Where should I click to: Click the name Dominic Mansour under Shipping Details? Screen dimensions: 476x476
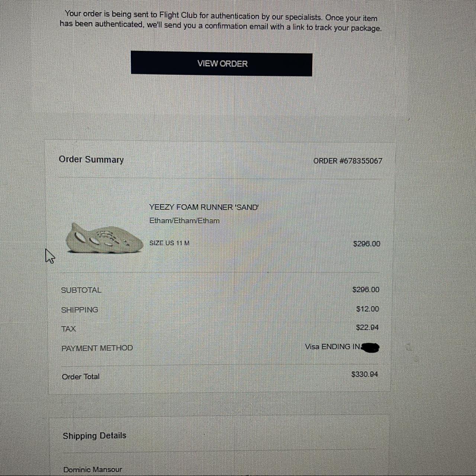coord(93,470)
